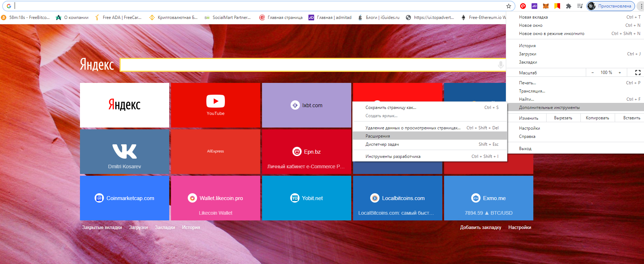
Task: Open the VK Dmitri Kosarev tile
Action: pos(125,152)
